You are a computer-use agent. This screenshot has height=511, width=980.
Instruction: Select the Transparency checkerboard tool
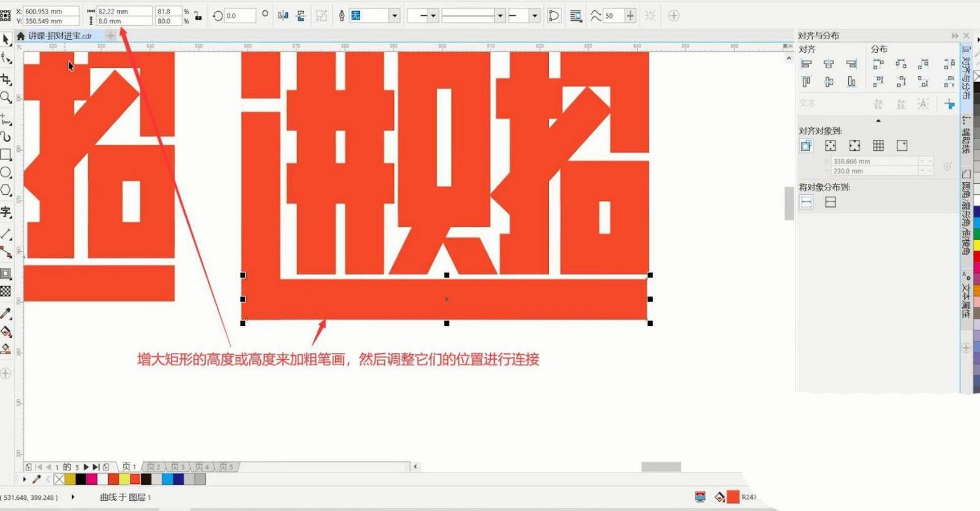point(6,291)
